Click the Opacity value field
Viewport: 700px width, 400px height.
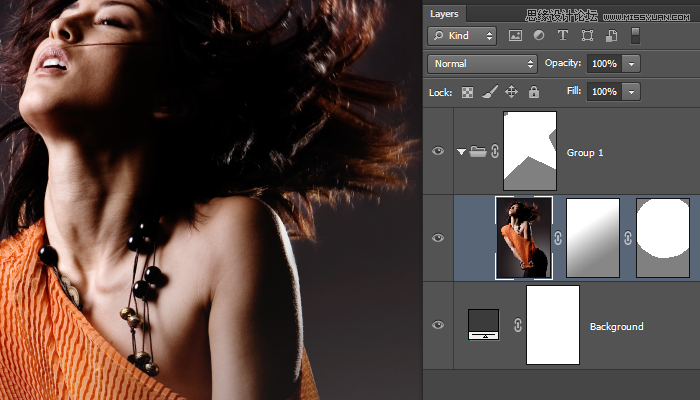pyautogui.click(x=604, y=64)
